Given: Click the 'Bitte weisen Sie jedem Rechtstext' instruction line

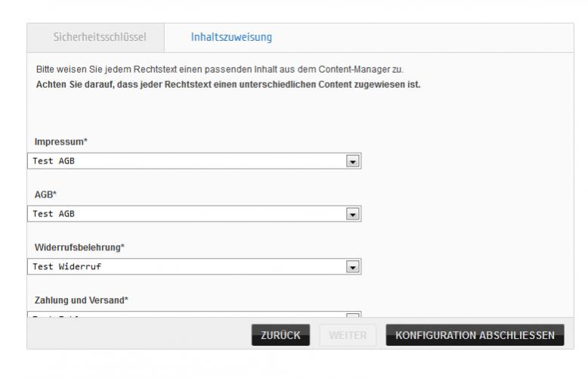Looking at the screenshot, I should click(219, 70).
